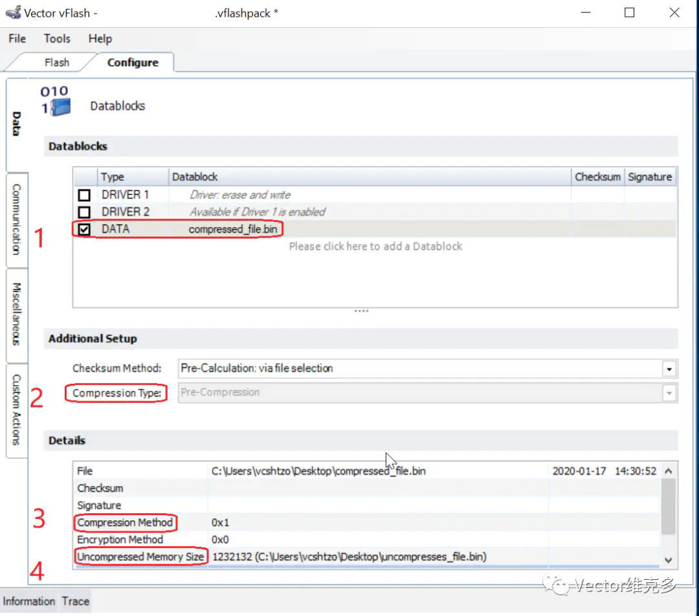Open the Checksum Method dropdown
The width and height of the screenshot is (699, 616).
[669, 369]
